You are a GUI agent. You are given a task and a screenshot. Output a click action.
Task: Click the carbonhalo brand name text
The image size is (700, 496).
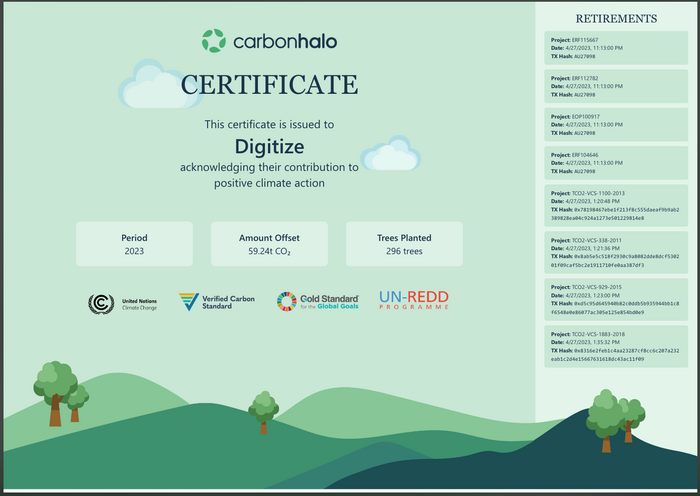[285, 42]
